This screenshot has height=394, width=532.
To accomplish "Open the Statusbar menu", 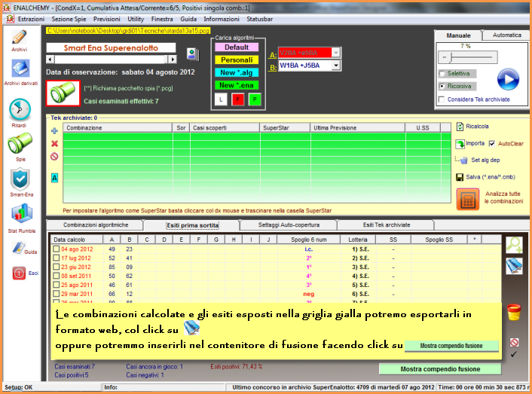I will (x=259, y=19).
